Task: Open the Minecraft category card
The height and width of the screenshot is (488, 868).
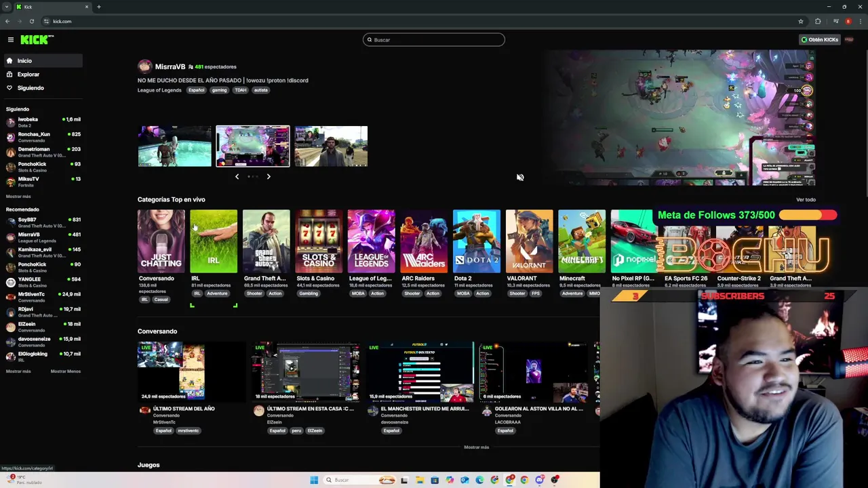Action: coord(581,241)
